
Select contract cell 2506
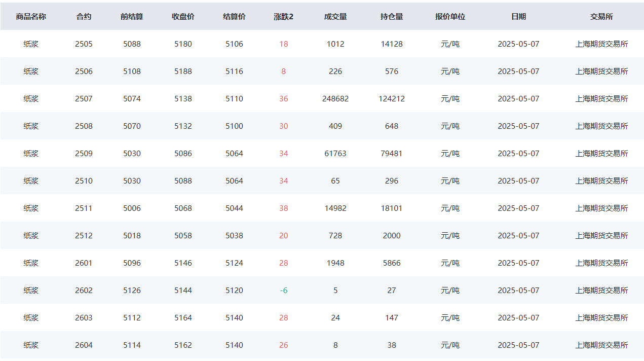(x=84, y=71)
